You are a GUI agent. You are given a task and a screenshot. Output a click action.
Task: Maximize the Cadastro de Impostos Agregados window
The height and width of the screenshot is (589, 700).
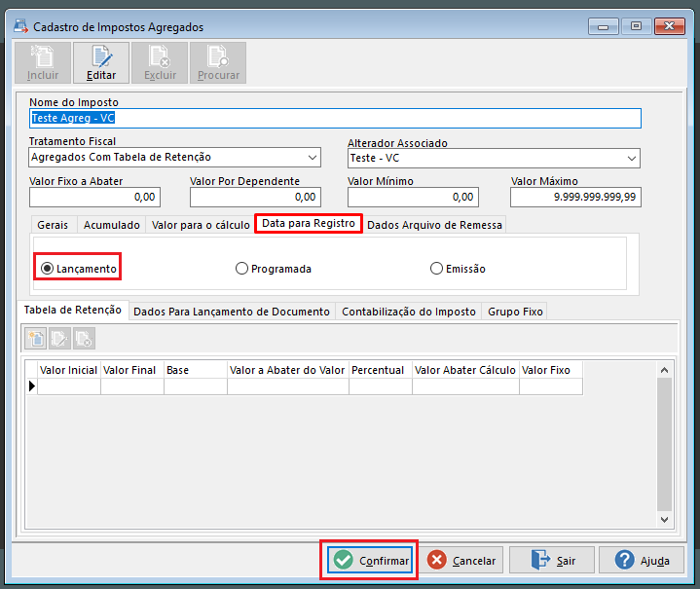tap(636, 26)
